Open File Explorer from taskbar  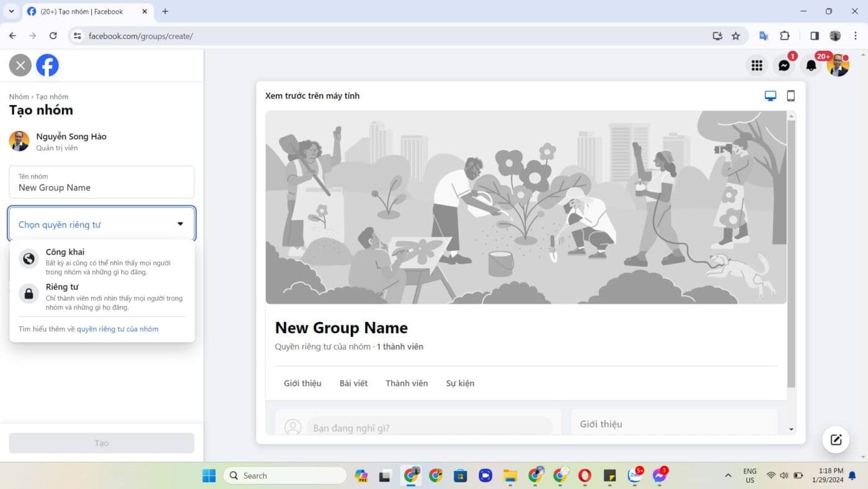tap(510, 475)
